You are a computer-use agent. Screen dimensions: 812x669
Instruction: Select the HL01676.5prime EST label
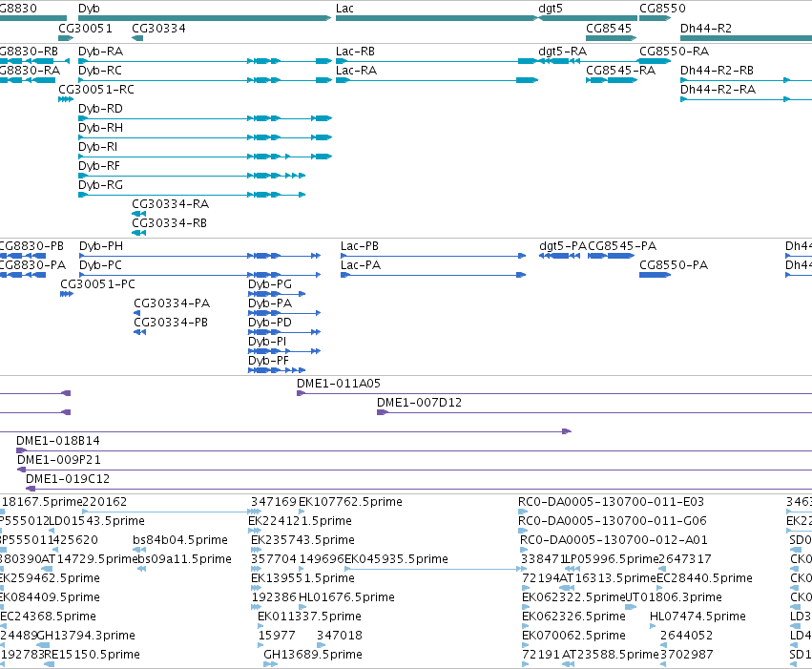pyautogui.click(x=346, y=597)
